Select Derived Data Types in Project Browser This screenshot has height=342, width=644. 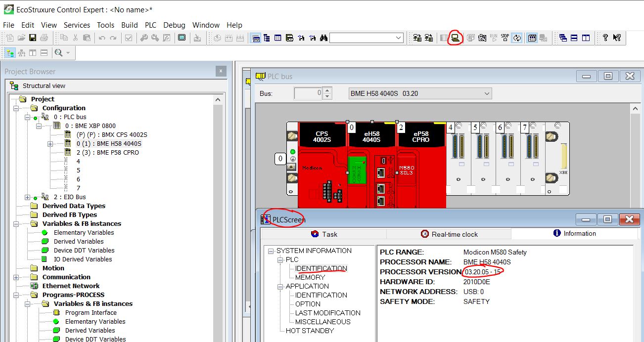point(74,206)
